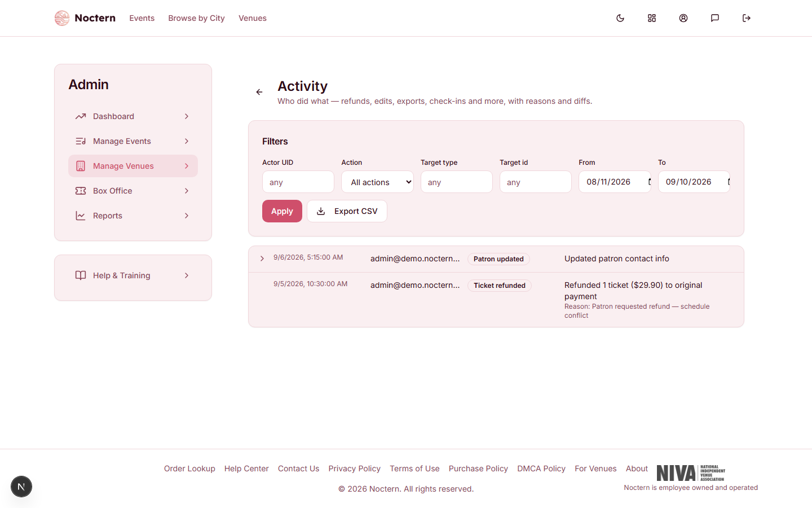Open the Events nav item
This screenshot has width=812, height=508.
point(142,18)
